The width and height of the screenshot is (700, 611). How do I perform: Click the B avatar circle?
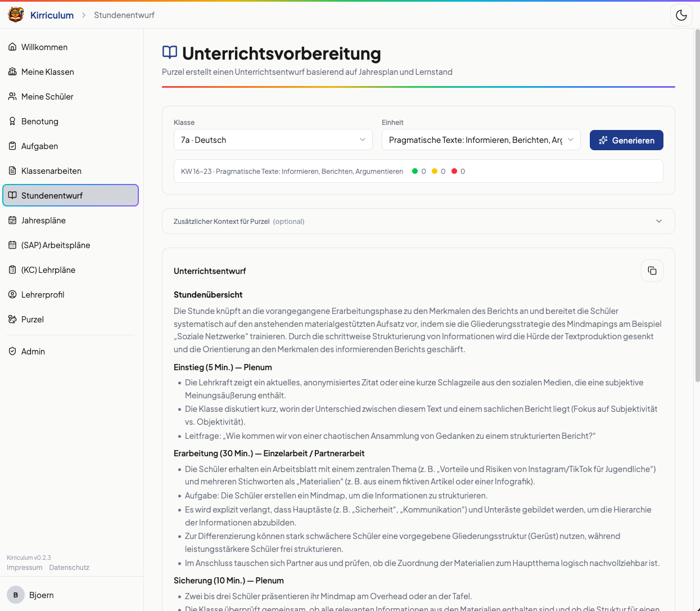(x=16, y=595)
